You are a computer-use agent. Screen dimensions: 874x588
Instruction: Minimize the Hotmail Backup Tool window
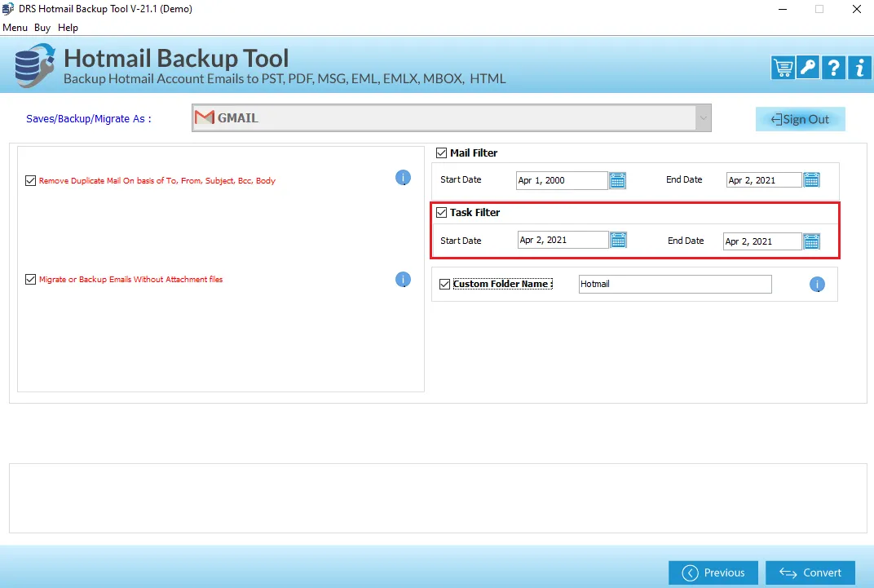pos(783,9)
